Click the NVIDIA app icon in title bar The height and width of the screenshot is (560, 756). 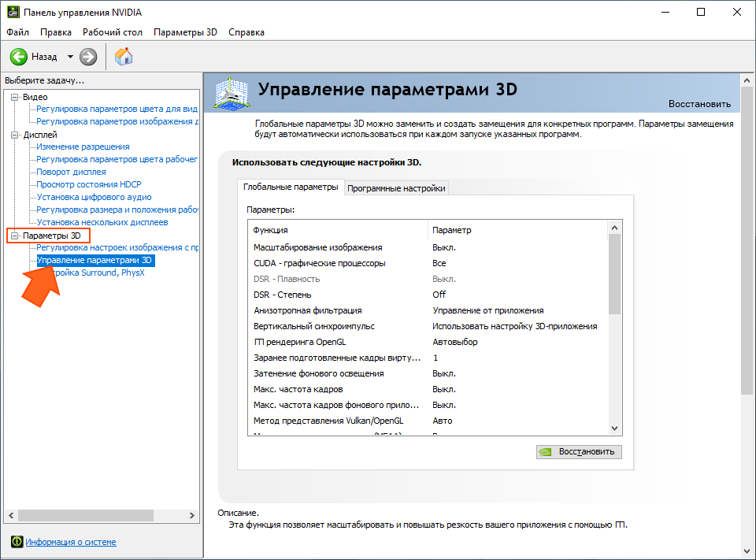tap(13, 12)
